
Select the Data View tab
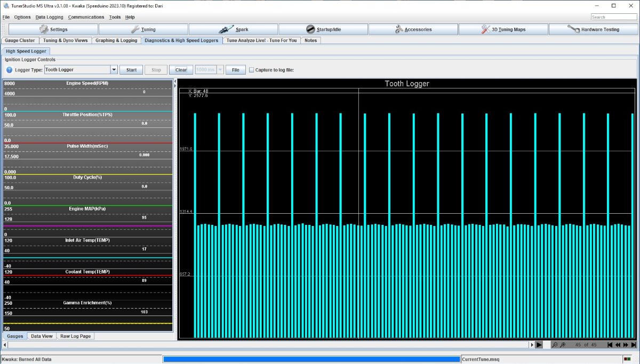42,336
